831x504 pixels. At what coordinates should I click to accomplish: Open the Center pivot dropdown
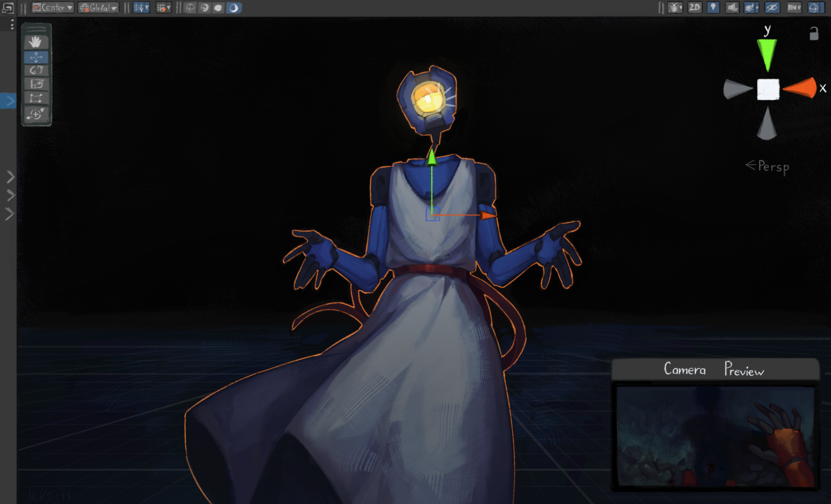[x=53, y=8]
